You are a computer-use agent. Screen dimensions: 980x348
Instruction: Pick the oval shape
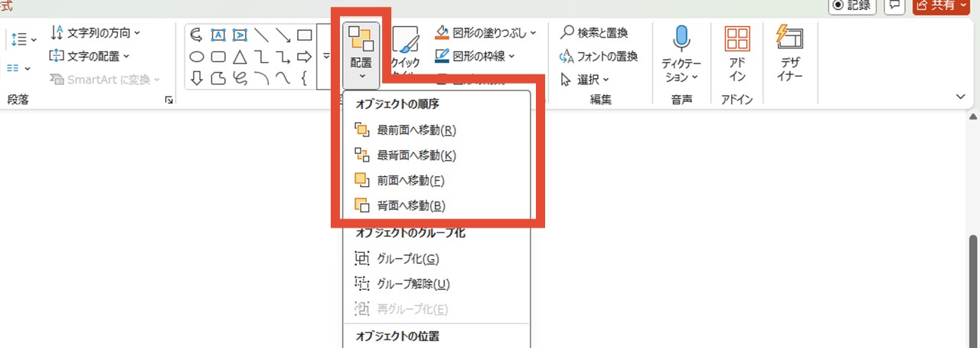click(197, 56)
